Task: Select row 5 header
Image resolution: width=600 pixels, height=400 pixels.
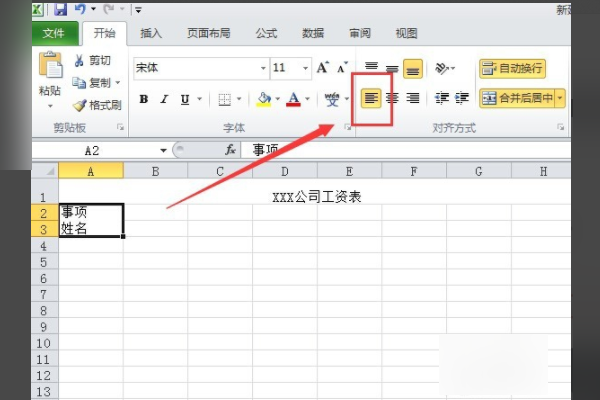Action: tap(44, 263)
